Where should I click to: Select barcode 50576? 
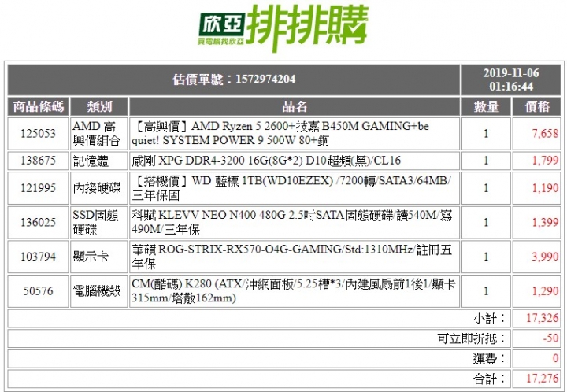point(39,290)
